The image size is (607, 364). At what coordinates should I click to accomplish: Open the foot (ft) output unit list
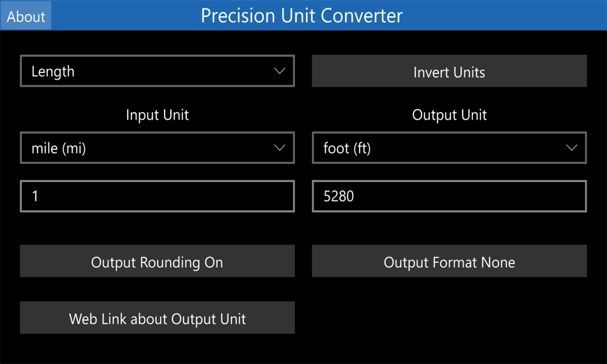(x=449, y=148)
